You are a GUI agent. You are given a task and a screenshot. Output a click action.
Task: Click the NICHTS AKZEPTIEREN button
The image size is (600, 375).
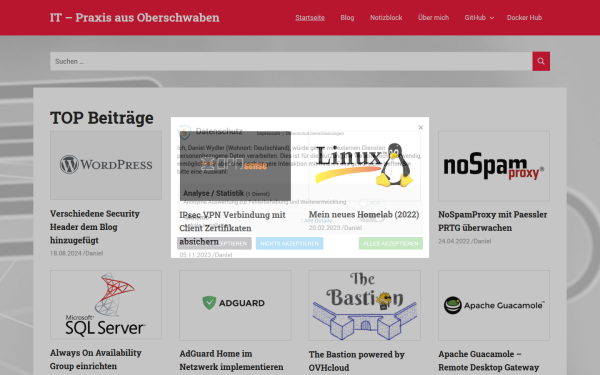coord(289,243)
